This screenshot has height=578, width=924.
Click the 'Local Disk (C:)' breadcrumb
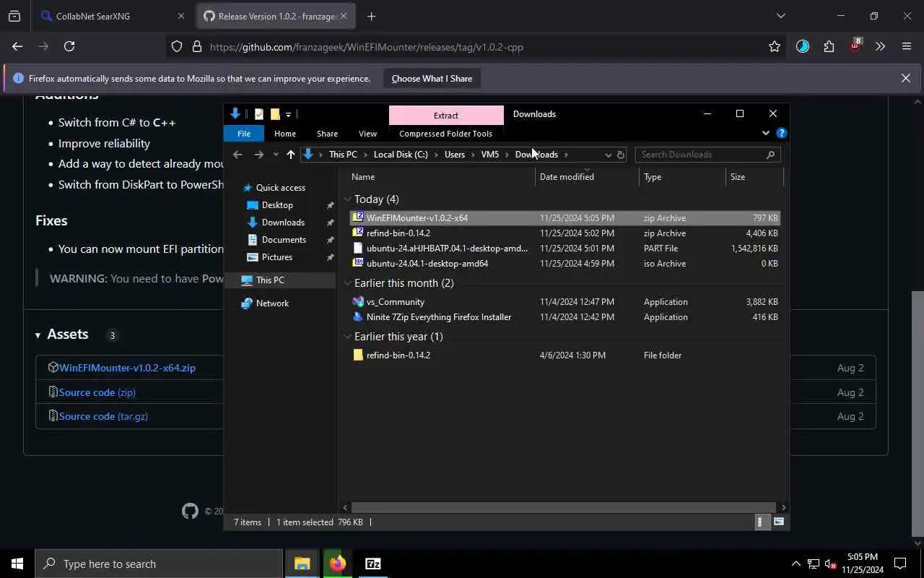pyautogui.click(x=401, y=155)
